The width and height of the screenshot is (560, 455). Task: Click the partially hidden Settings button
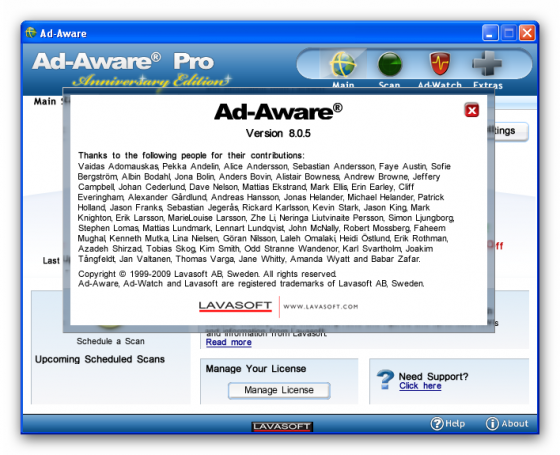coord(511,131)
